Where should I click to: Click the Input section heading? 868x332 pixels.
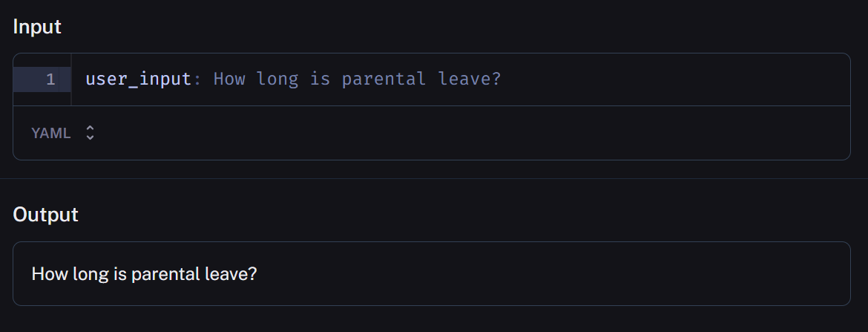click(37, 27)
